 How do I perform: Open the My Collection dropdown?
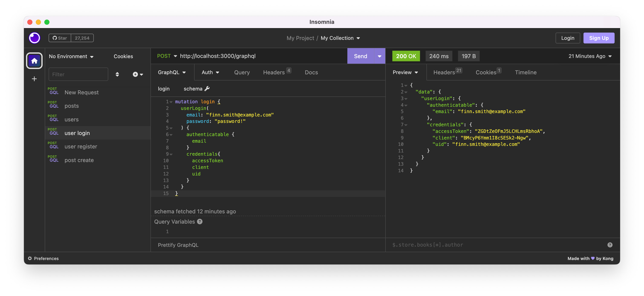pyautogui.click(x=340, y=38)
